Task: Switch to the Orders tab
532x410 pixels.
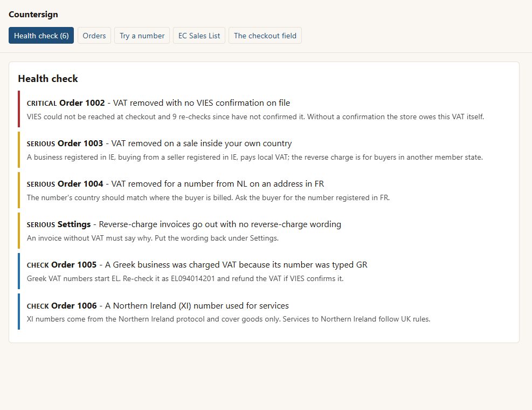Action: tap(94, 36)
